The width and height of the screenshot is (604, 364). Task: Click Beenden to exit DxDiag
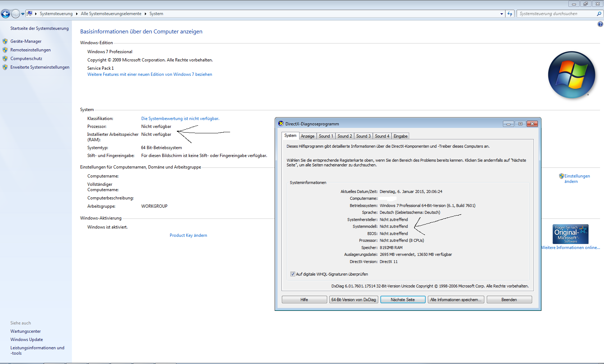[509, 300]
